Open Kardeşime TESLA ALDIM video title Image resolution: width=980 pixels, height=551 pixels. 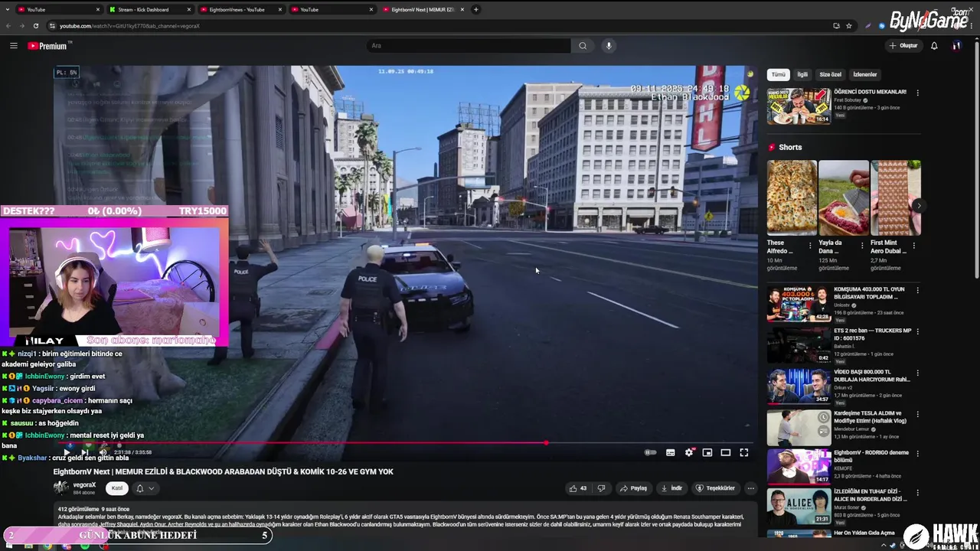(x=871, y=416)
